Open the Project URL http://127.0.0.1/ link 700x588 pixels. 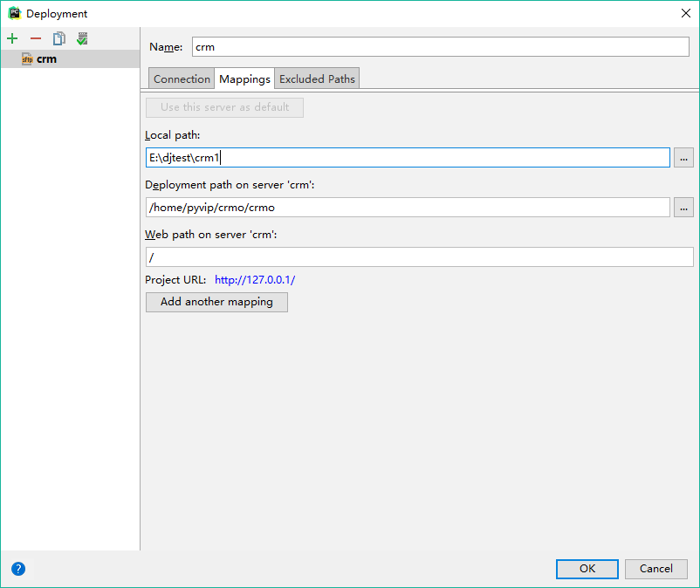255,280
